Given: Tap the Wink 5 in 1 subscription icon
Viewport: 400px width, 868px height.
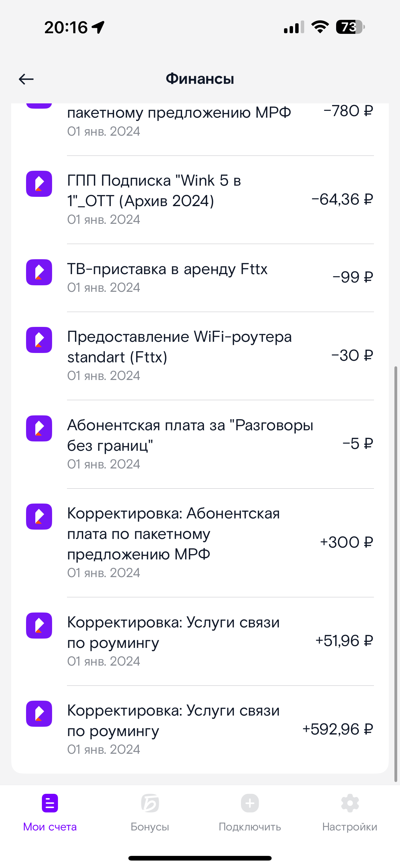Looking at the screenshot, I should [39, 184].
